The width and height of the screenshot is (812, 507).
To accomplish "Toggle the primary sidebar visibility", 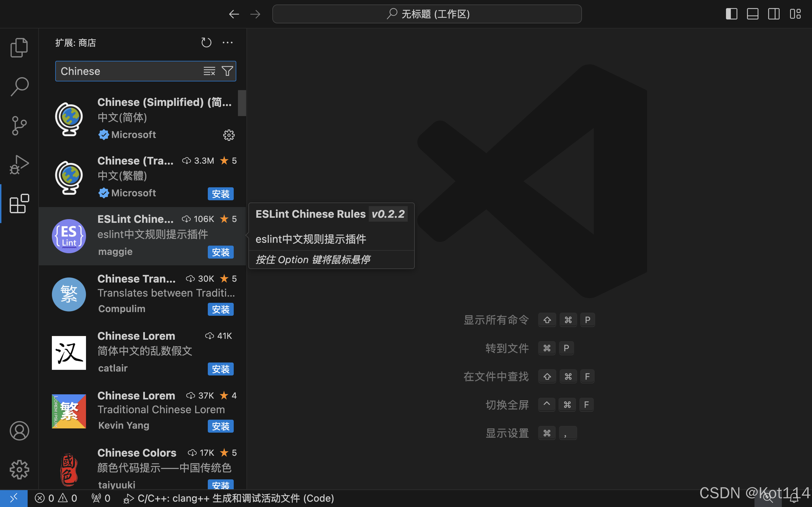I will pos(731,14).
